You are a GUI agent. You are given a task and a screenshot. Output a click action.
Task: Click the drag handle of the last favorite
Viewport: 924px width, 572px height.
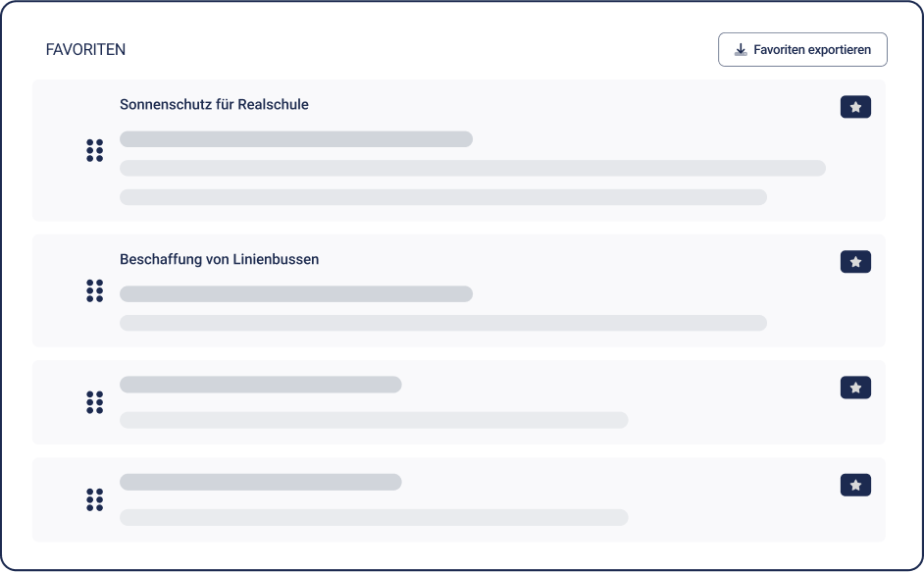pos(95,499)
